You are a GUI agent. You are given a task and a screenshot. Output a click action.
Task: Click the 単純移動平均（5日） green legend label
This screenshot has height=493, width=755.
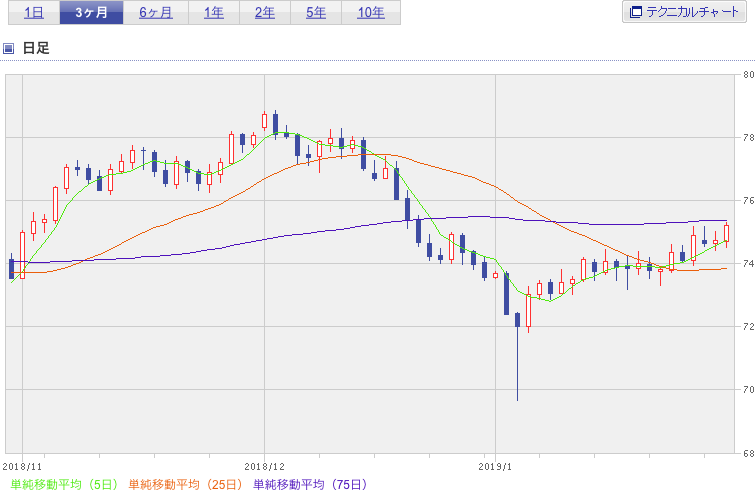point(64,484)
